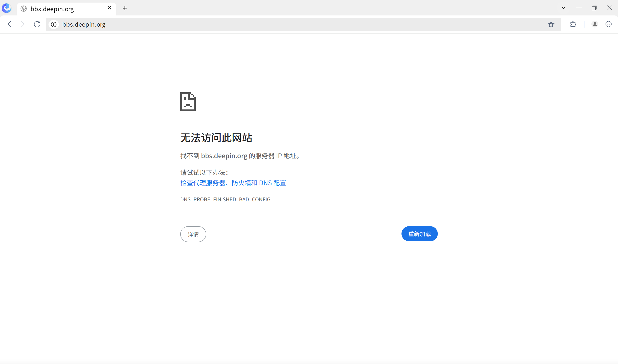
Task: Click the browser logo icon in title bar
Action: (7, 8)
